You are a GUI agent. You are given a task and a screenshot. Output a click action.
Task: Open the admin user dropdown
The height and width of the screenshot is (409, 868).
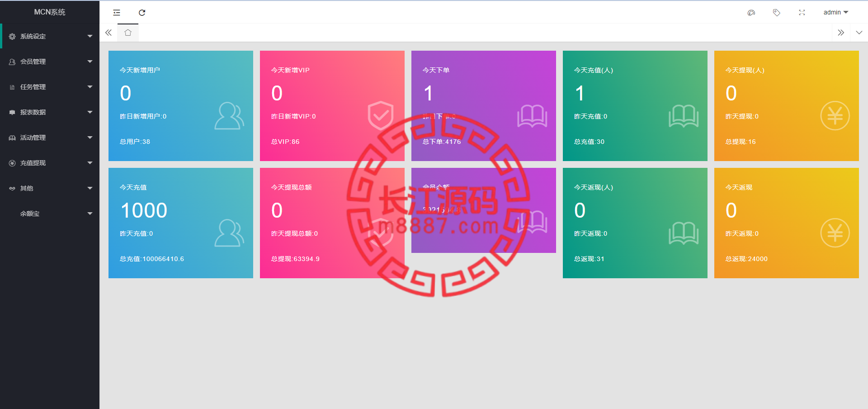836,13
